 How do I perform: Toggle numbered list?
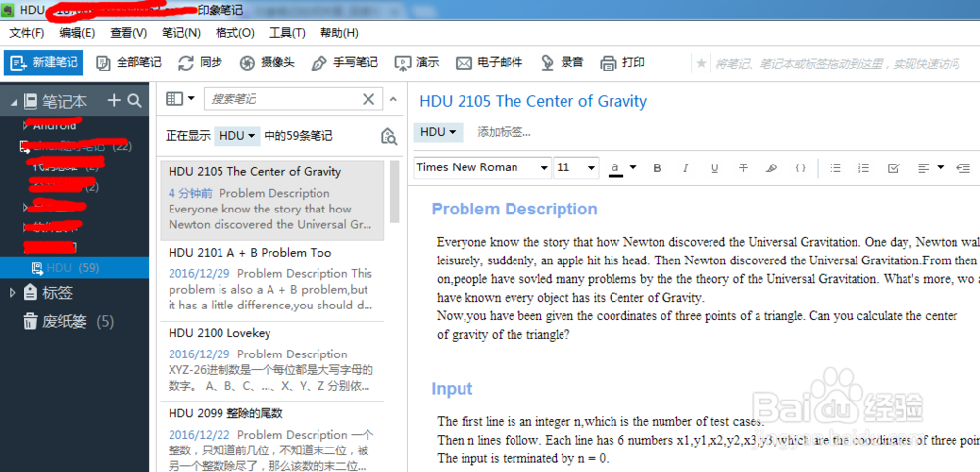click(x=864, y=168)
